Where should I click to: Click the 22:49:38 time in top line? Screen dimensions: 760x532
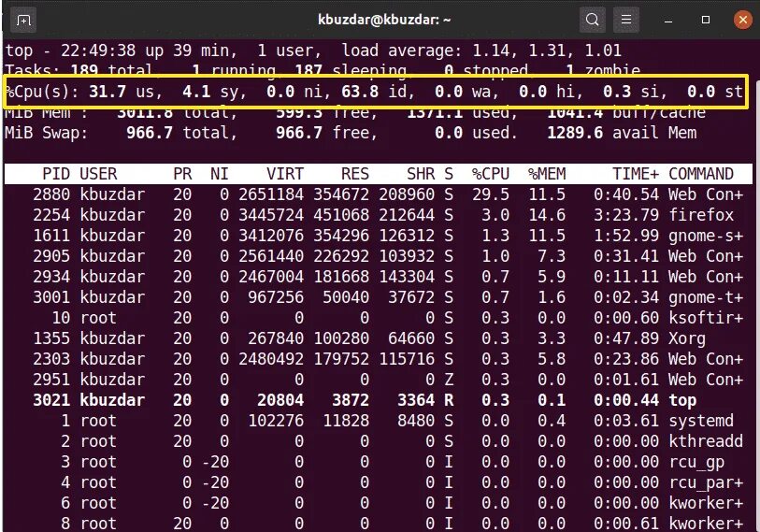pyautogui.click(x=98, y=50)
